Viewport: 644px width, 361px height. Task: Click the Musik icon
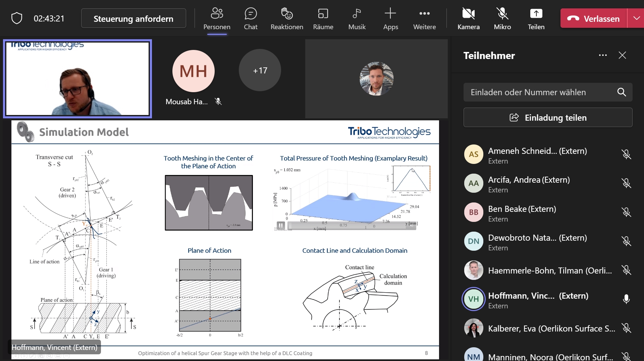(x=357, y=19)
